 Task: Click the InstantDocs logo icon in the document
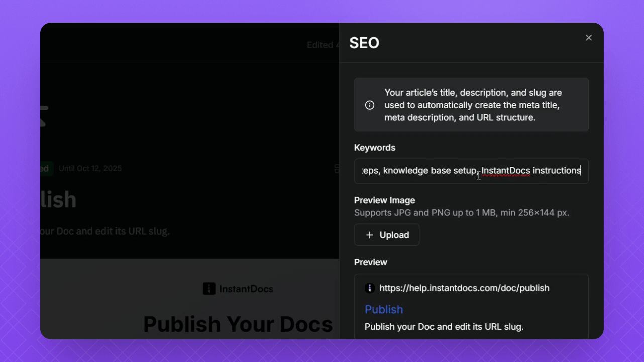pyautogui.click(x=209, y=289)
